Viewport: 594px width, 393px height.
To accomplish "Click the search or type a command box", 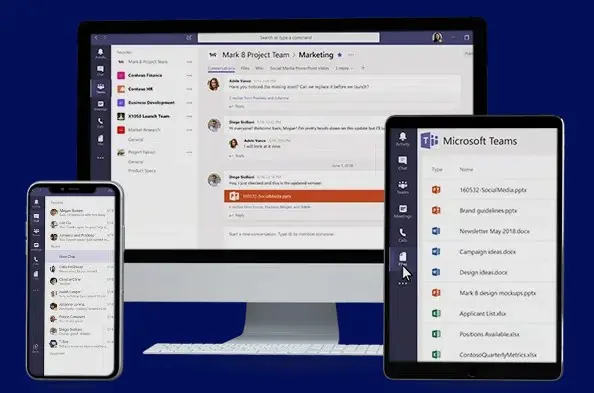I will pyautogui.click(x=288, y=38).
